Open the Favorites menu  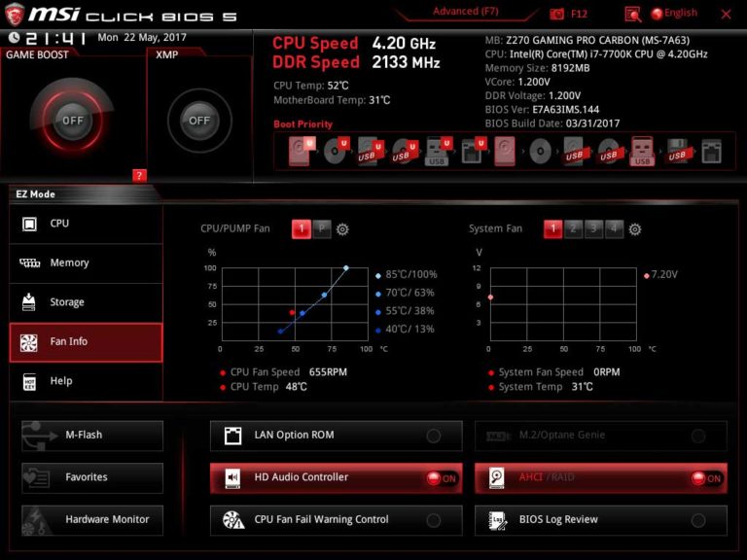click(x=92, y=478)
